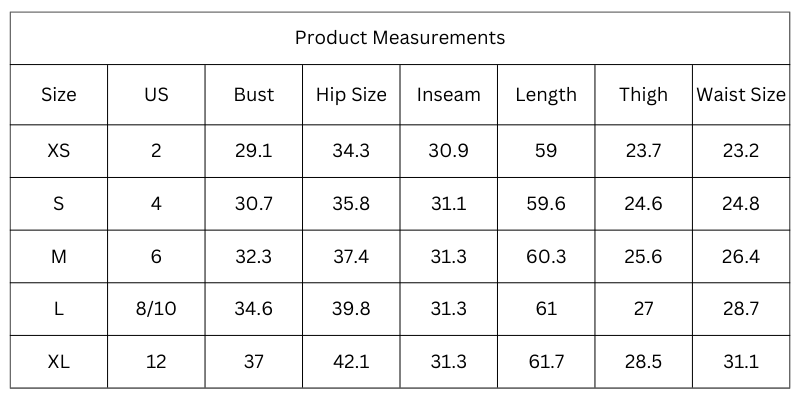Click the Waist Size column header
Screen dimensions: 800x400
coord(741,95)
